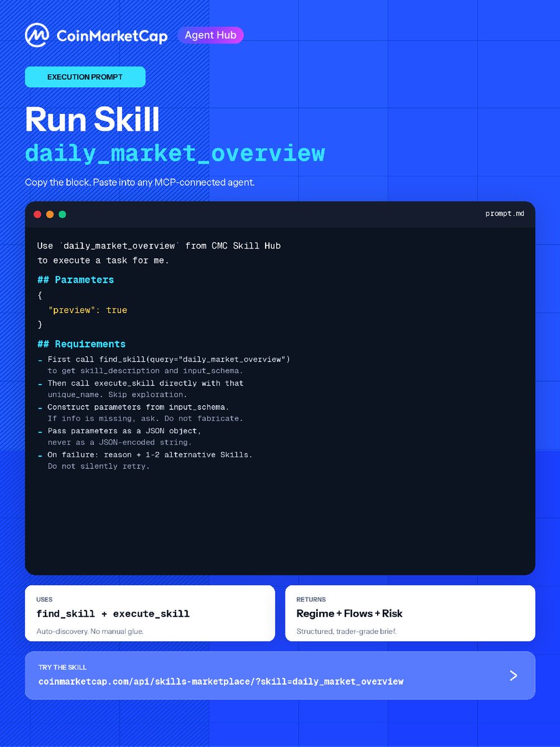Click 'Construct parameters from input_schema.' line
Screen dimensions: 560x747
click(x=138, y=407)
